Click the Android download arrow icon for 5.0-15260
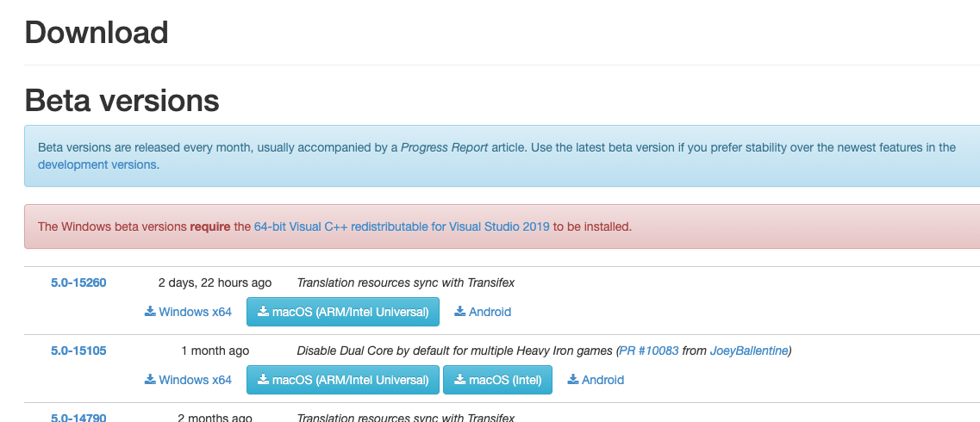 [x=460, y=312]
